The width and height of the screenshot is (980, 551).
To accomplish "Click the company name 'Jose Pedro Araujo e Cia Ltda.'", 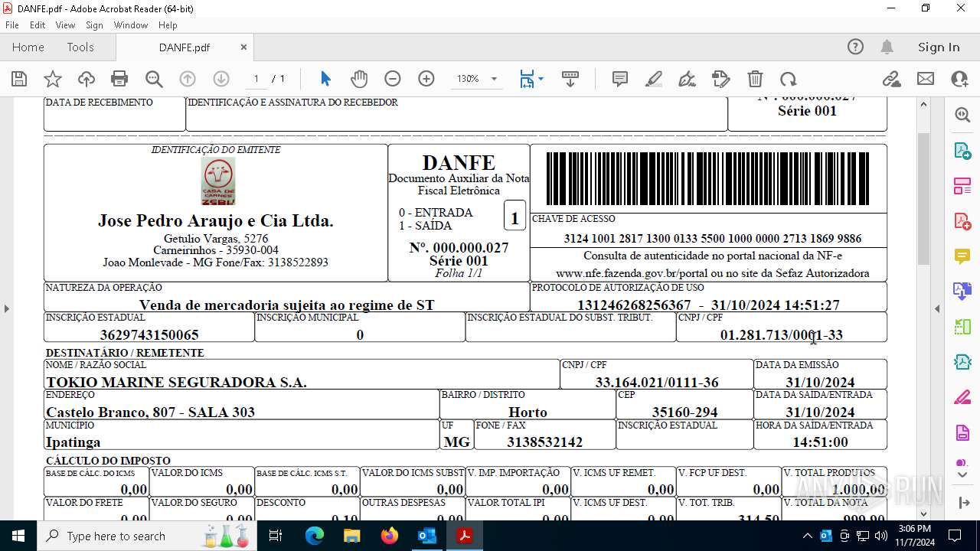I will coord(216,221).
